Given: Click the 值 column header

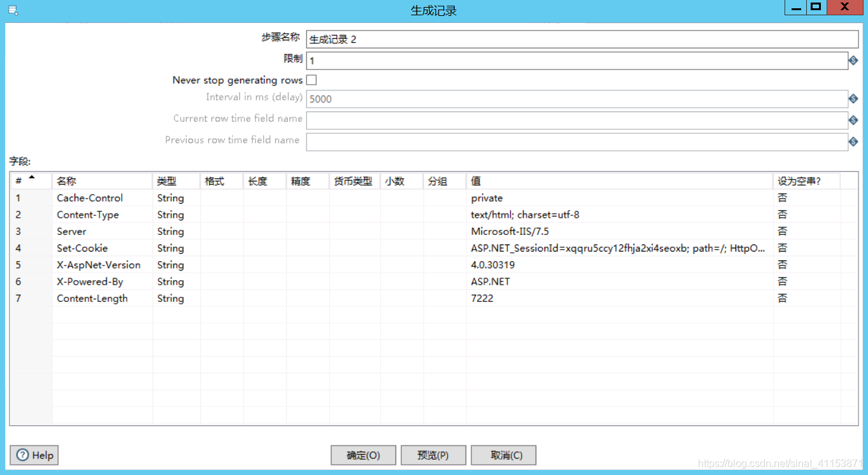Looking at the screenshot, I should pyautogui.click(x=620, y=181).
